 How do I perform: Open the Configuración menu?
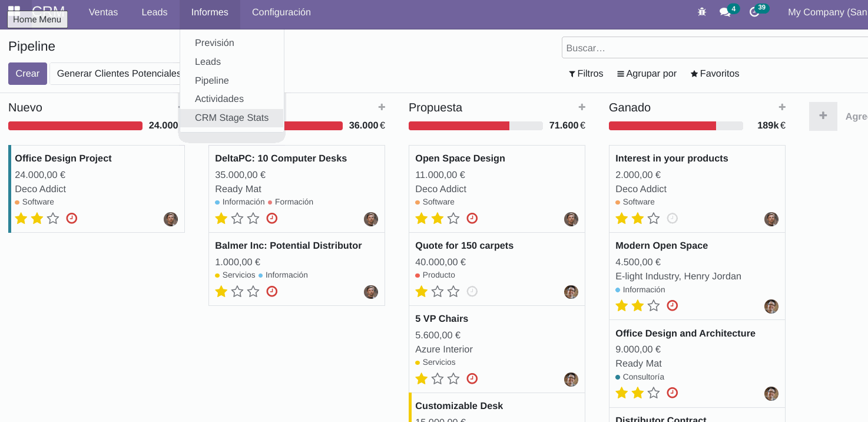point(281,12)
